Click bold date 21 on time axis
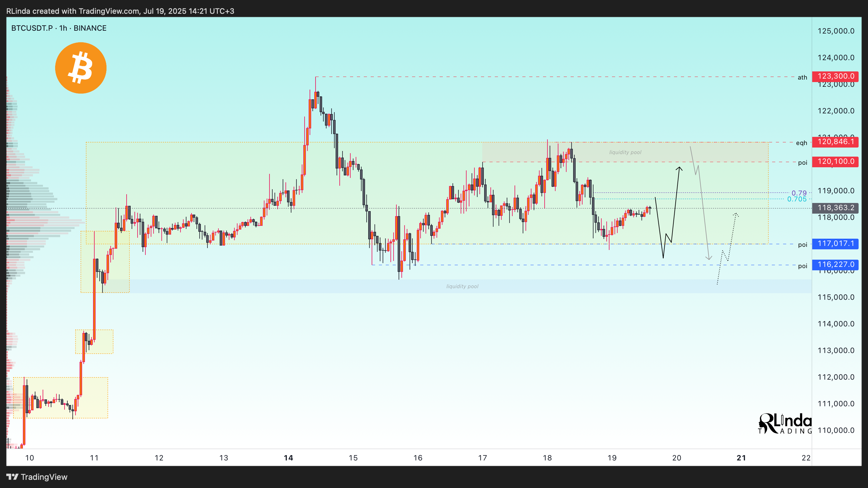The image size is (868, 488). [x=741, y=458]
